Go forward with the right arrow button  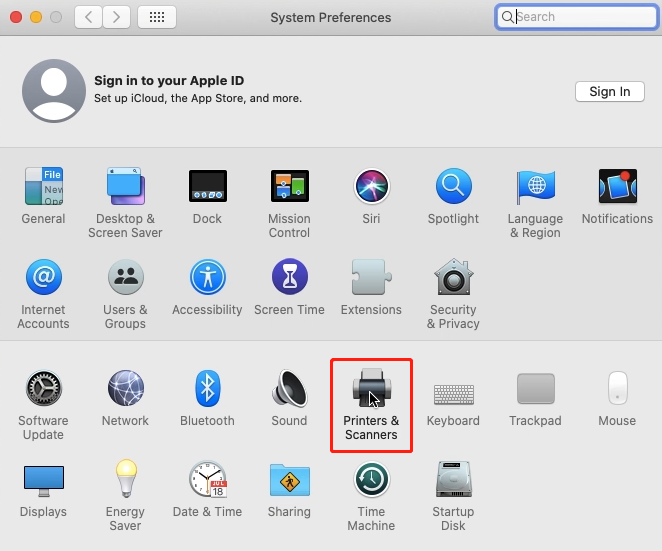pos(116,17)
